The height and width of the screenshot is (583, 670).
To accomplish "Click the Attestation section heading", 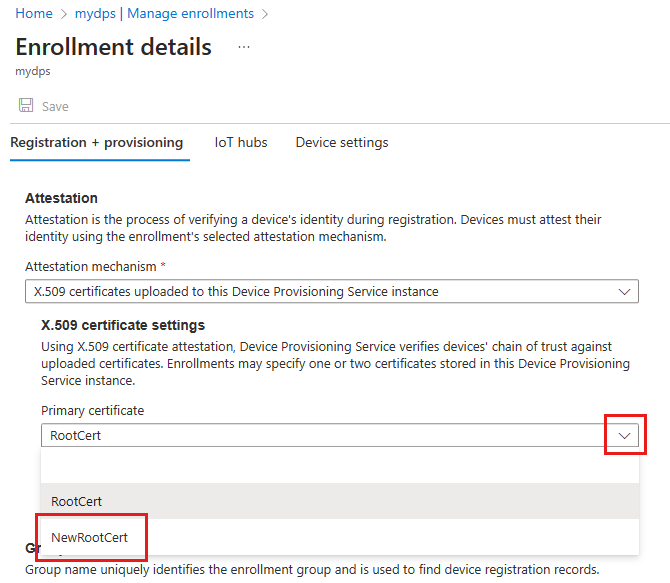I will [62, 198].
